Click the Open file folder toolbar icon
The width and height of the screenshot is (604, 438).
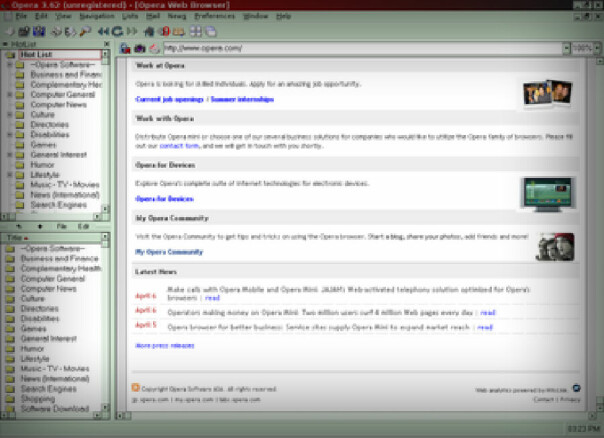point(24,32)
